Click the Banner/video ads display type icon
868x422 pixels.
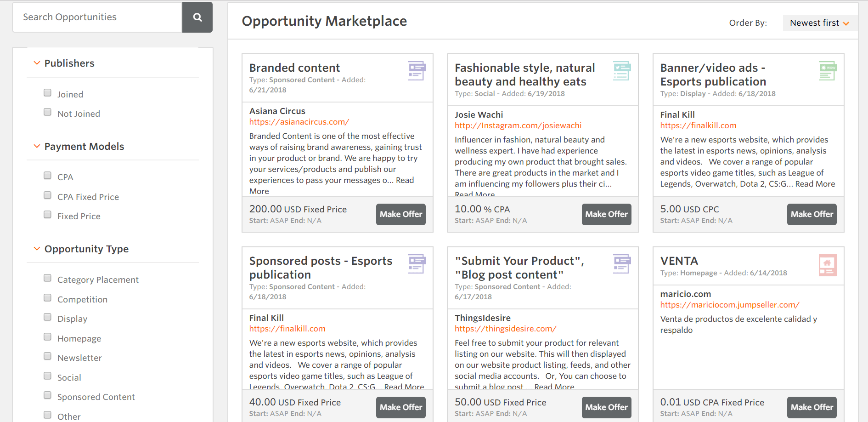point(828,71)
